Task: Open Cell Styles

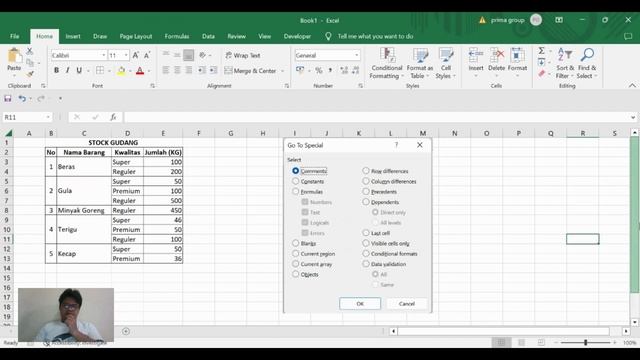Action: 445,63
